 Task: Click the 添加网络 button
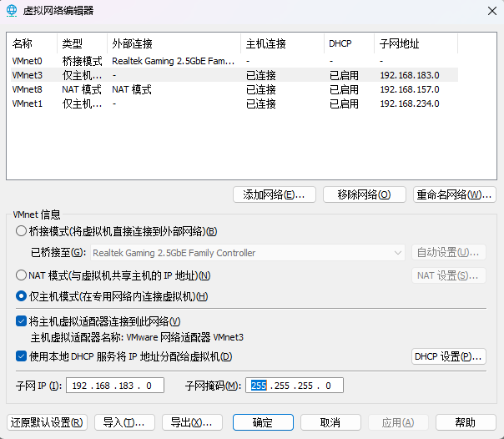click(275, 194)
